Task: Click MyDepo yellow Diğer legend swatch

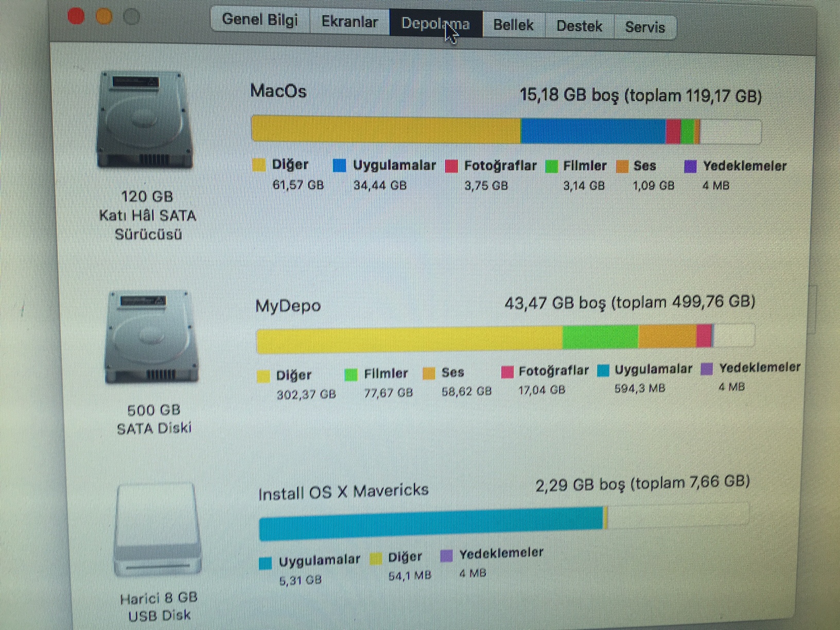Action: pos(263,376)
